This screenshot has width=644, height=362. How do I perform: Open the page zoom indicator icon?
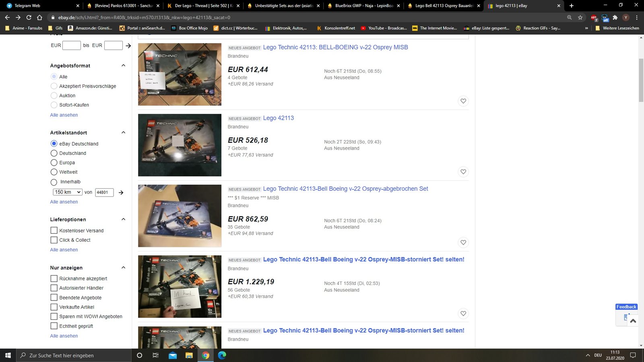coord(569,17)
